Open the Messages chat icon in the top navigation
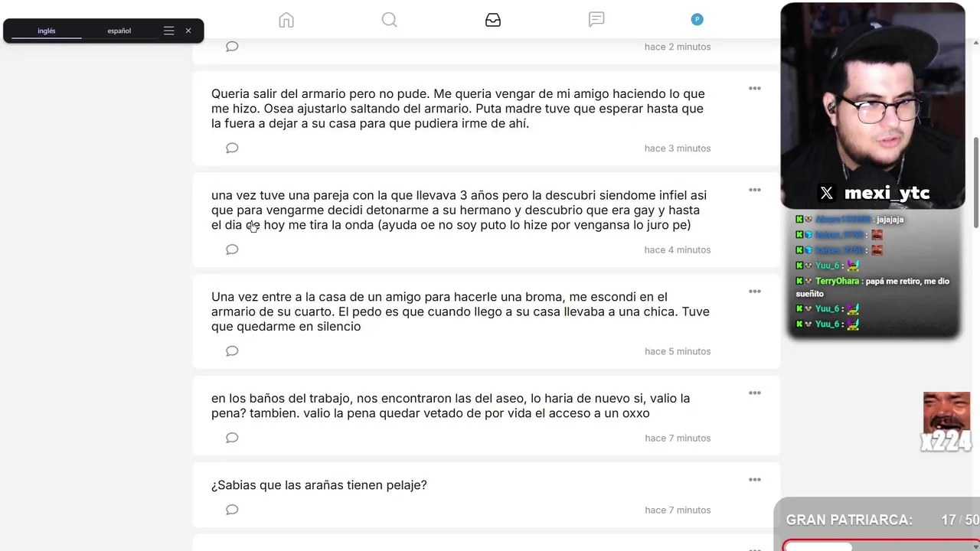980x551 pixels. point(596,20)
